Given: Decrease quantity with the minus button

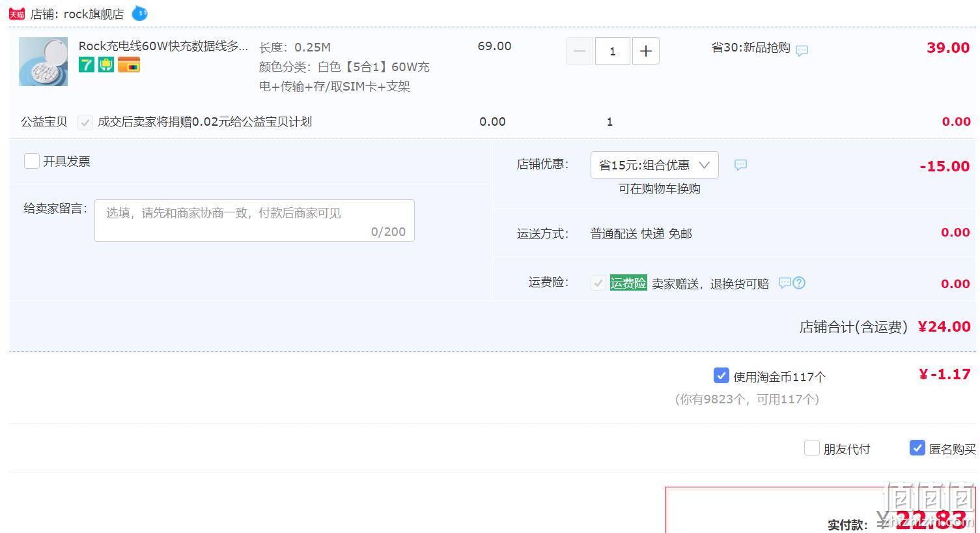Looking at the screenshot, I should coord(580,51).
